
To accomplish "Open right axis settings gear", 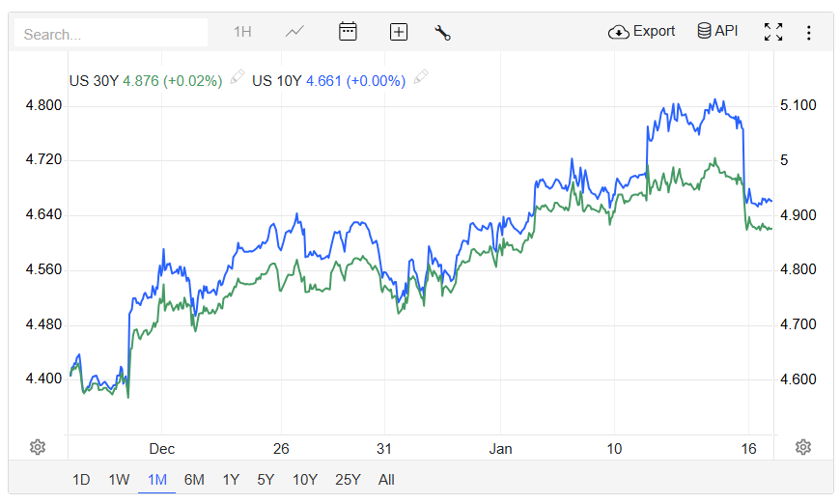I will click(x=803, y=447).
